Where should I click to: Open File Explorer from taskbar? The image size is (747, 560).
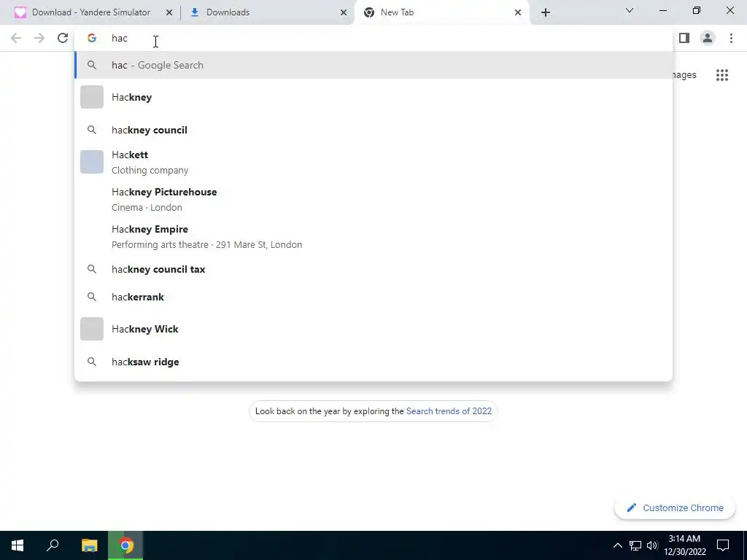[89, 545]
